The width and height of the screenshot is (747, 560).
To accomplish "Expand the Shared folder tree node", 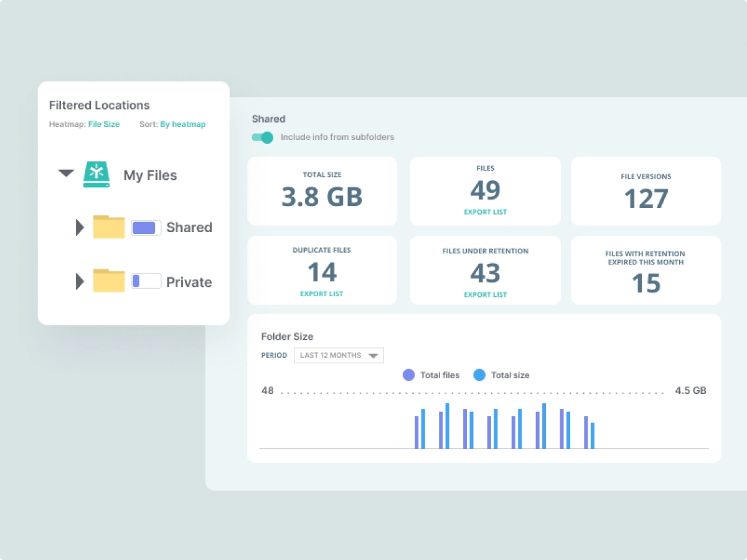I will (79, 227).
